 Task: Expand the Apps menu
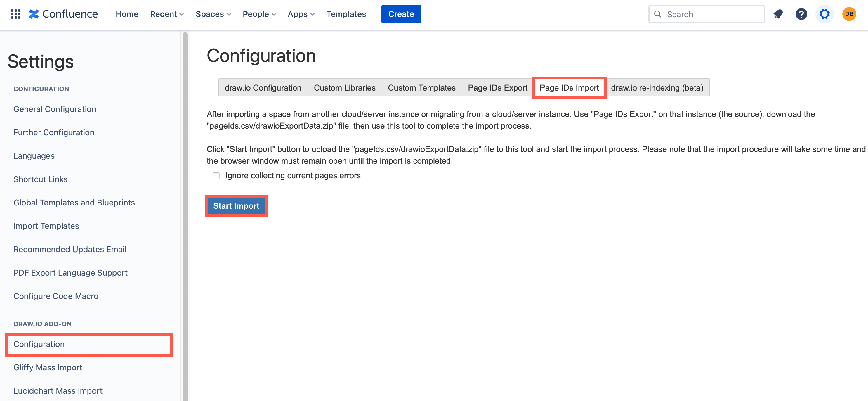(x=301, y=14)
